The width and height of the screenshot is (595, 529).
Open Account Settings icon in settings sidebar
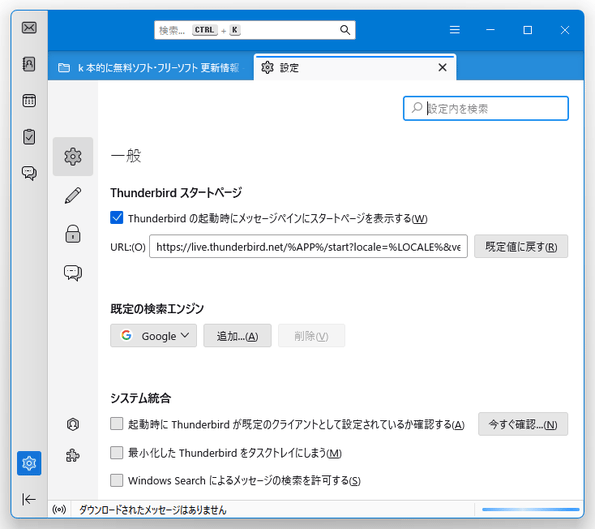click(x=73, y=424)
